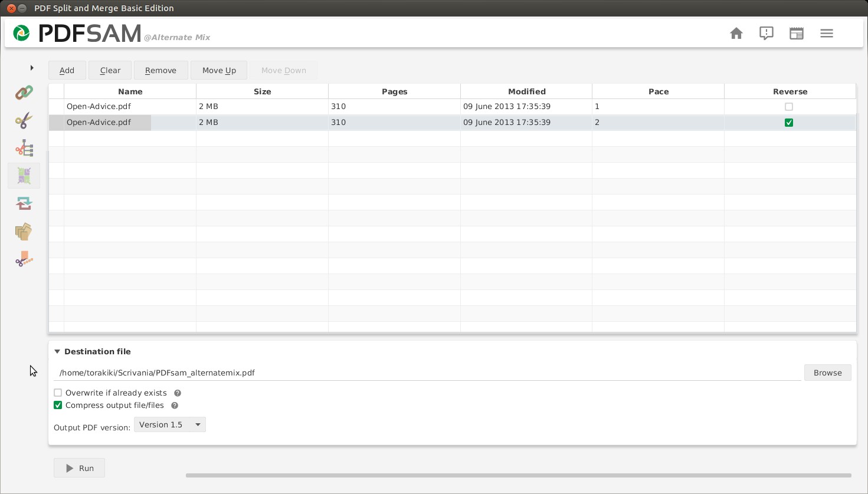Screen dimensions: 868x494
Task: Browse for a destination file
Action: [x=828, y=373]
